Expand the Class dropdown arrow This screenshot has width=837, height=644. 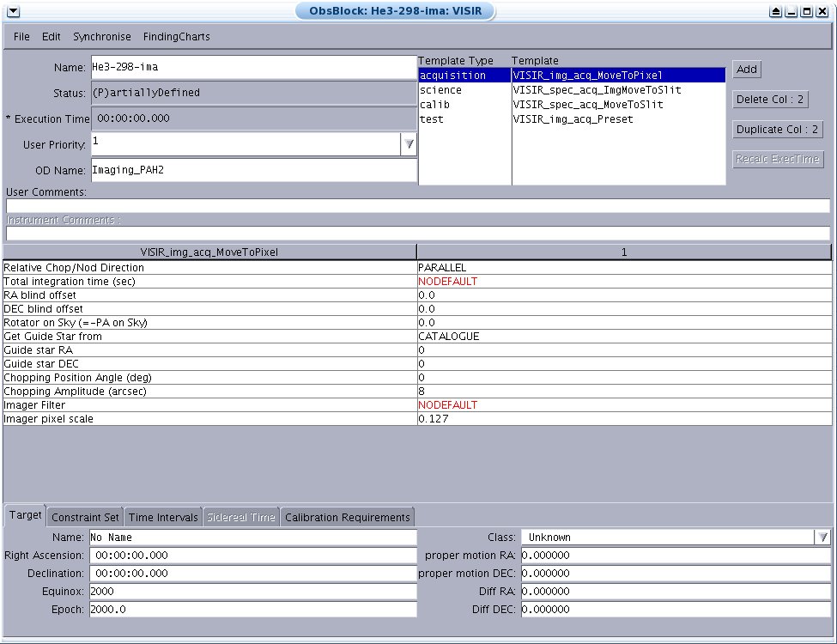[822, 538]
